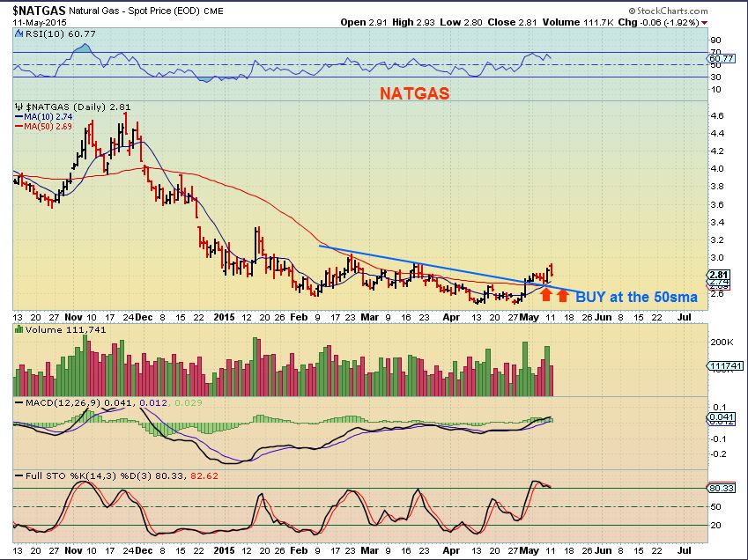Click the boxed 2.81 last-price tag
The width and height of the screenshot is (748, 560).
[x=718, y=275]
